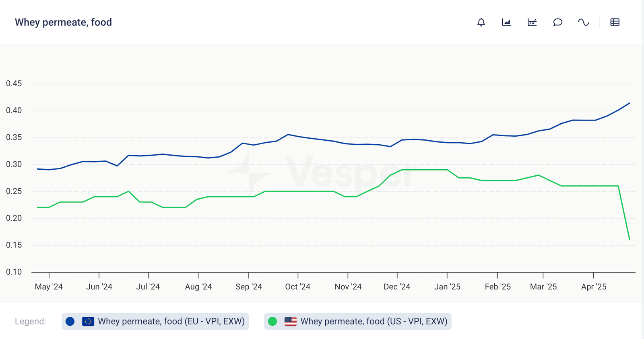Select the Sep '24 x-axis label
The width and height of the screenshot is (644, 339).
[249, 287]
